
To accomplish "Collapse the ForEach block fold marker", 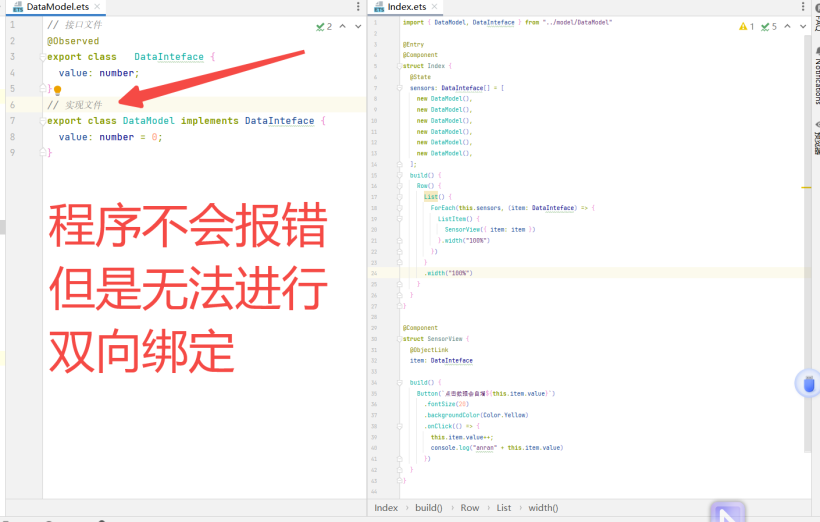I will (x=400, y=208).
